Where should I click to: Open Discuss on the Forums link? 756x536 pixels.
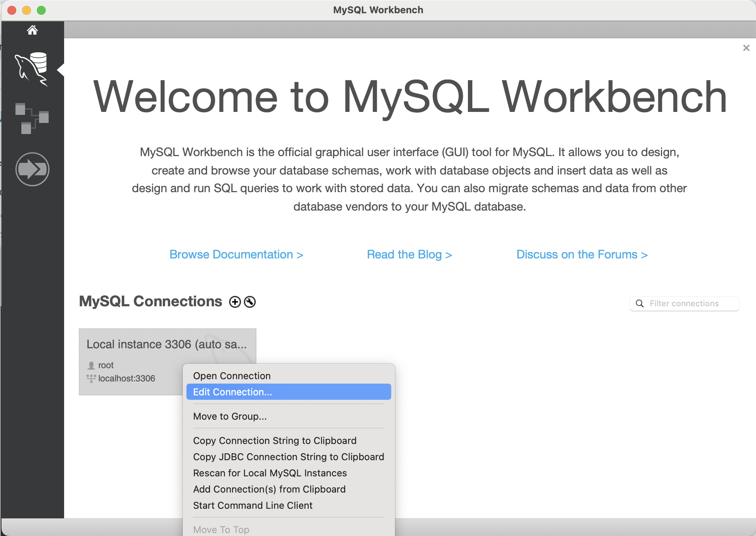coord(582,254)
